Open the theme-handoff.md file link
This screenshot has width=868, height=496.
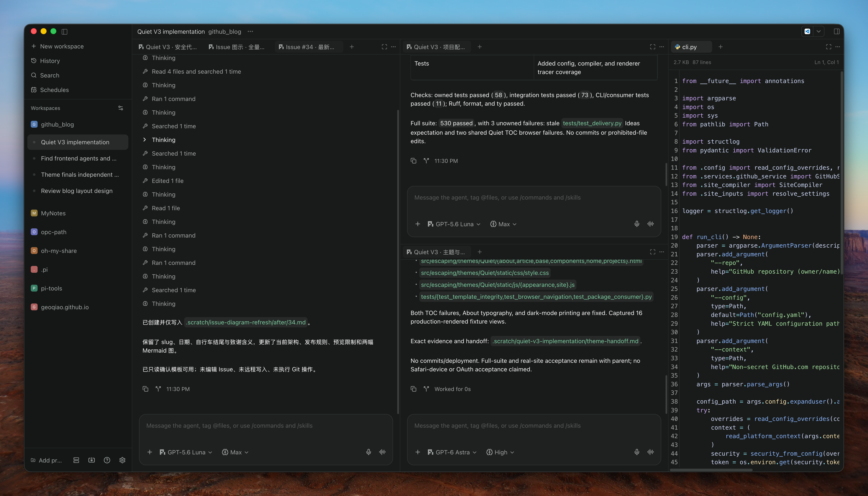(x=566, y=341)
